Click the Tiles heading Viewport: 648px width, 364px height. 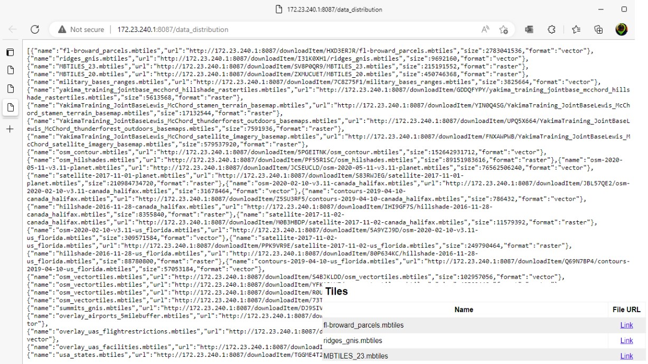click(x=336, y=291)
